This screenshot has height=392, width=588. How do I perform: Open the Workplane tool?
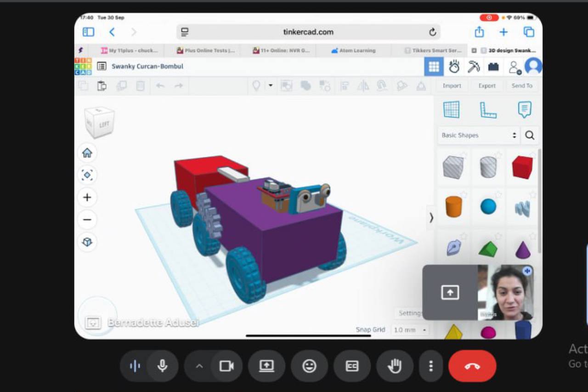451,110
